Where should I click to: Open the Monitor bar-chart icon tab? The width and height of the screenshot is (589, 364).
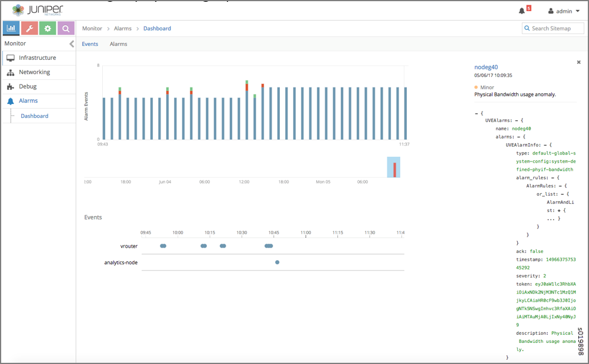11,28
